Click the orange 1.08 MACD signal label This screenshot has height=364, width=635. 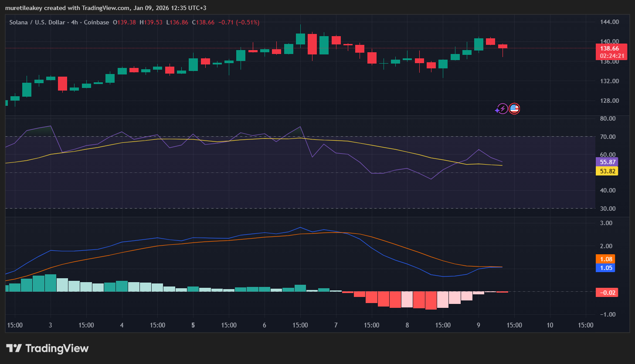606,259
